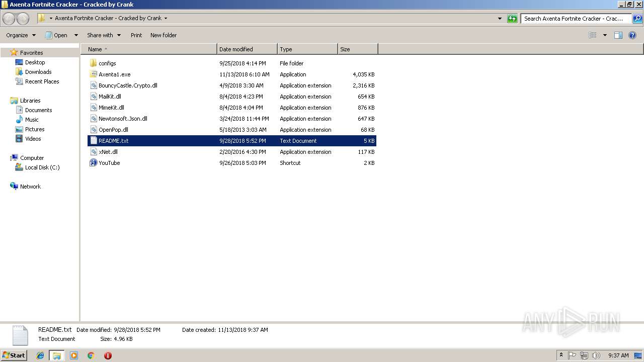This screenshot has height=362, width=644.
Task: Click the Back navigation button
Action: (x=9, y=19)
